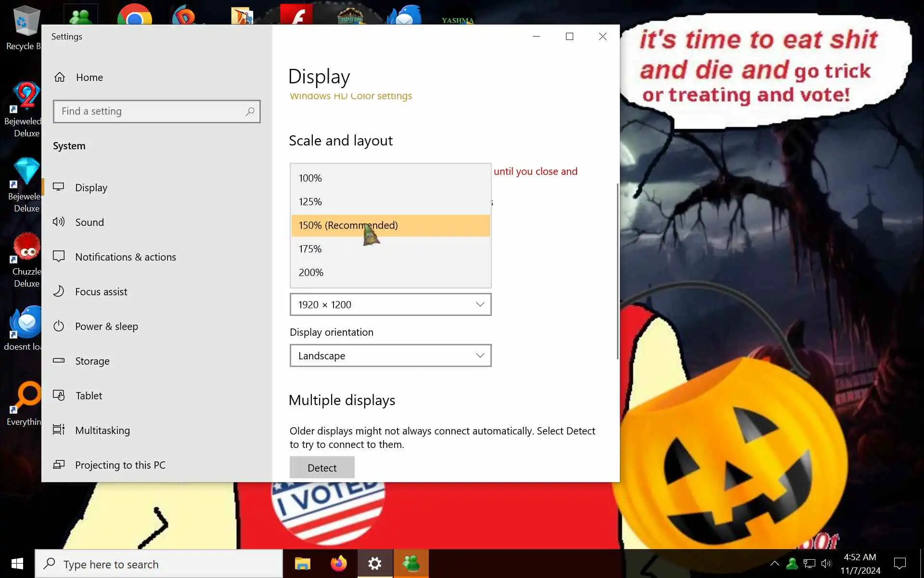Open the Multitasking icon entry
The width and height of the screenshot is (924, 578).
[x=59, y=430]
